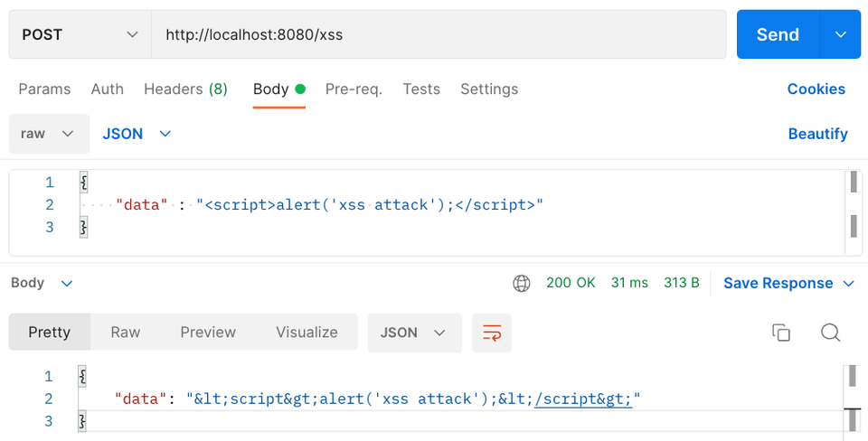The height and width of the screenshot is (441, 868).
Task: Expand the Save Response chevron
Action: 849,284
